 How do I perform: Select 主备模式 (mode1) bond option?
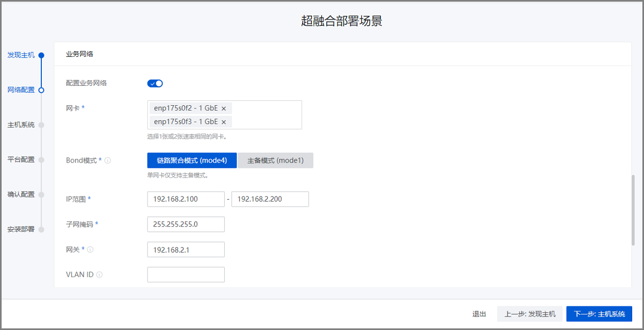click(275, 160)
